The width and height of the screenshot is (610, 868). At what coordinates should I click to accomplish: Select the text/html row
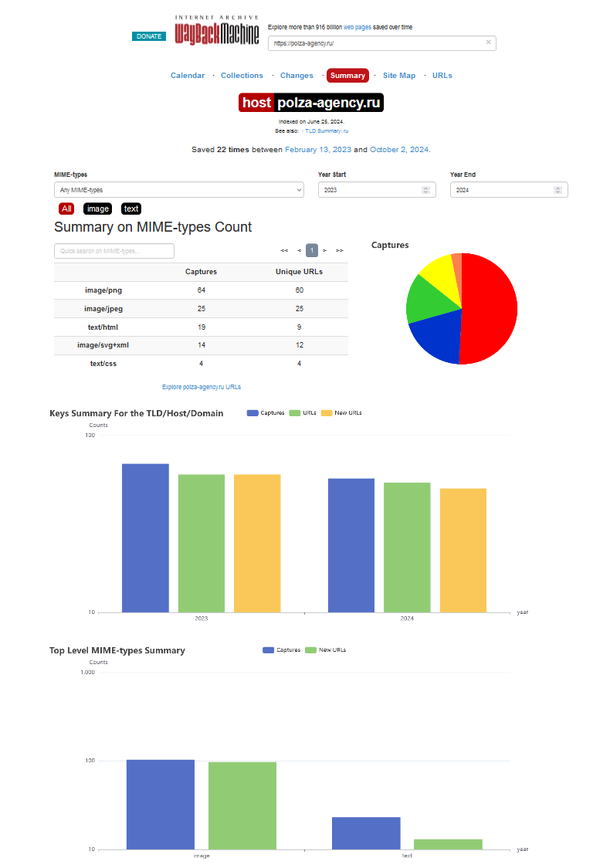pyautogui.click(x=201, y=327)
